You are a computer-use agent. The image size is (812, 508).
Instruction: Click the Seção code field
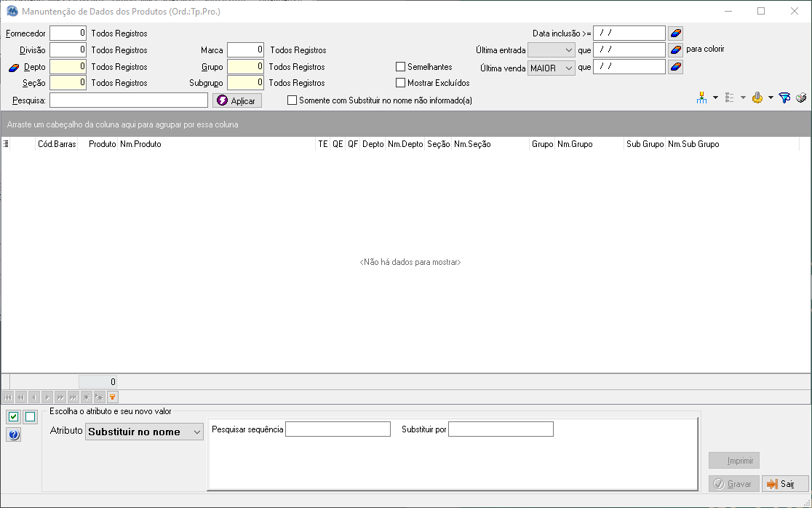[x=68, y=83]
